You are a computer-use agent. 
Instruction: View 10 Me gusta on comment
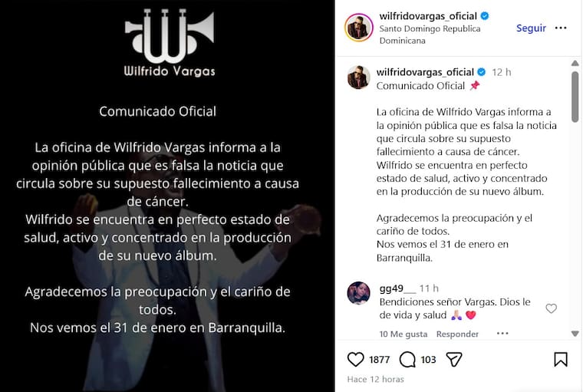tap(403, 334)
